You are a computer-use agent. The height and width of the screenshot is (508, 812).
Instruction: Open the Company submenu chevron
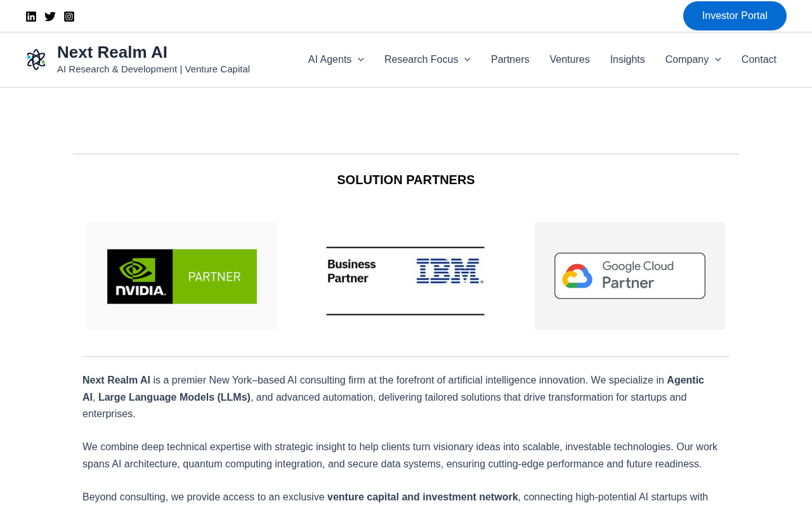click(718, 60)
